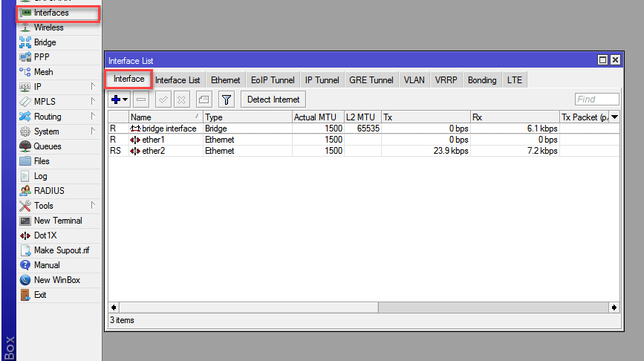Switch to the Ethernet tab

(x=225, y=80)
